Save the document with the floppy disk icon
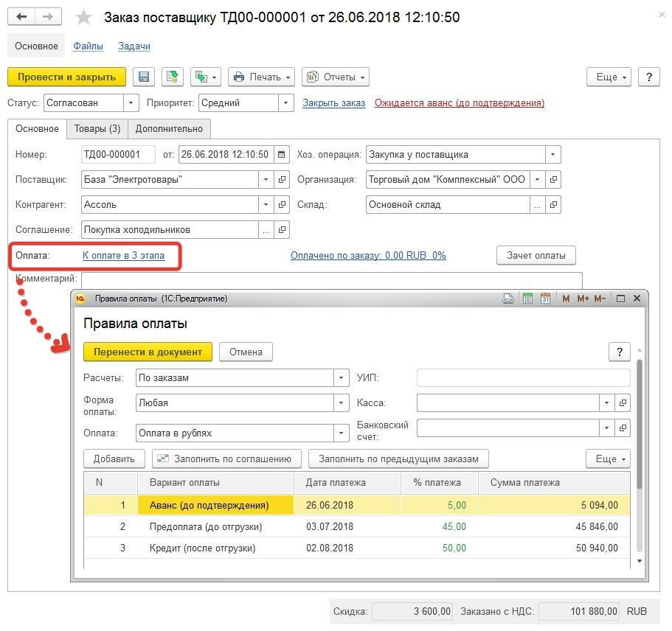 144,77
